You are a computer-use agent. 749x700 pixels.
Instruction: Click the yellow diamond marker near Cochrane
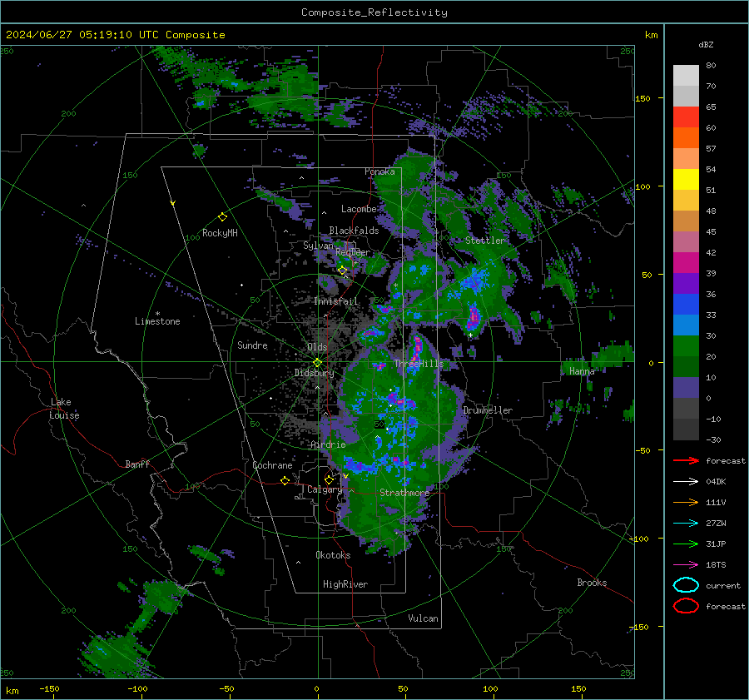coord(285,480)
